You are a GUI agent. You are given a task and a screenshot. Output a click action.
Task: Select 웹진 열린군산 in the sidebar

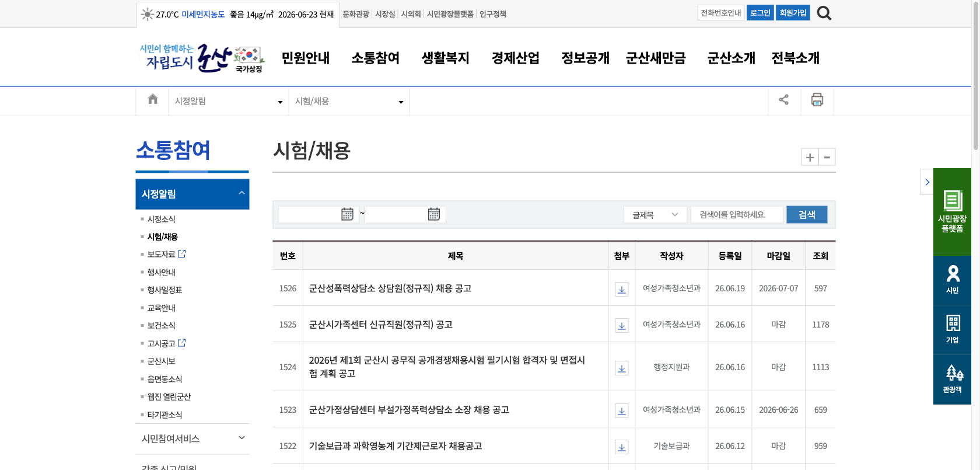(169, 396)
